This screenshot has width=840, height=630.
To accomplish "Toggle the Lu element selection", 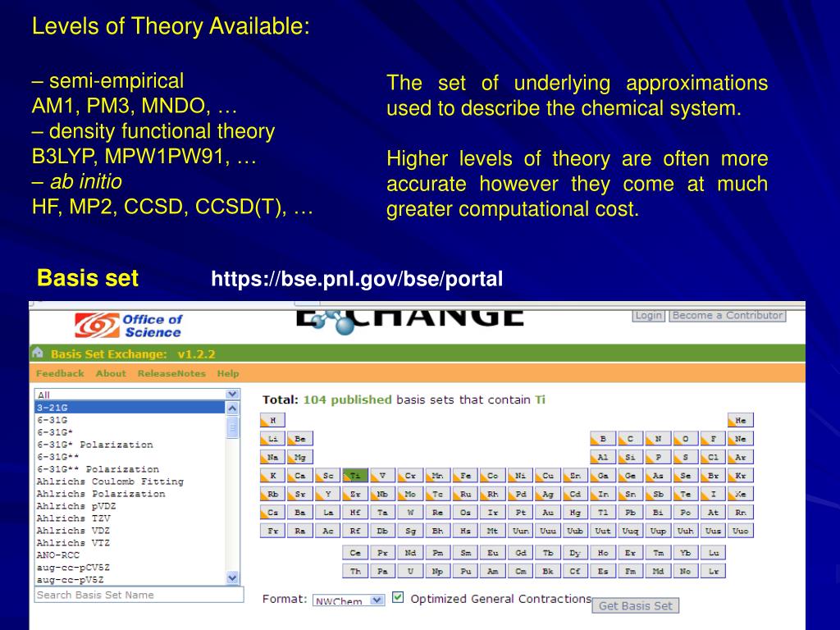I will coord(713,553).
